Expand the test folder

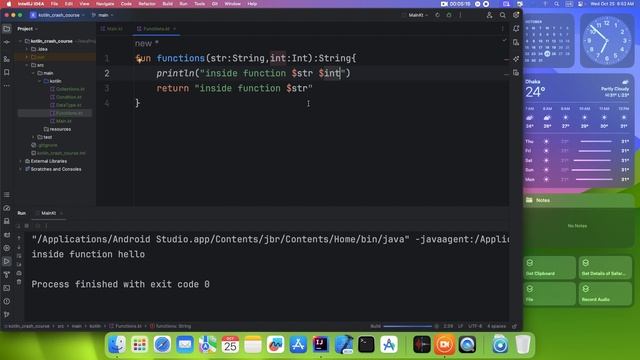click(x=33, y=137)
